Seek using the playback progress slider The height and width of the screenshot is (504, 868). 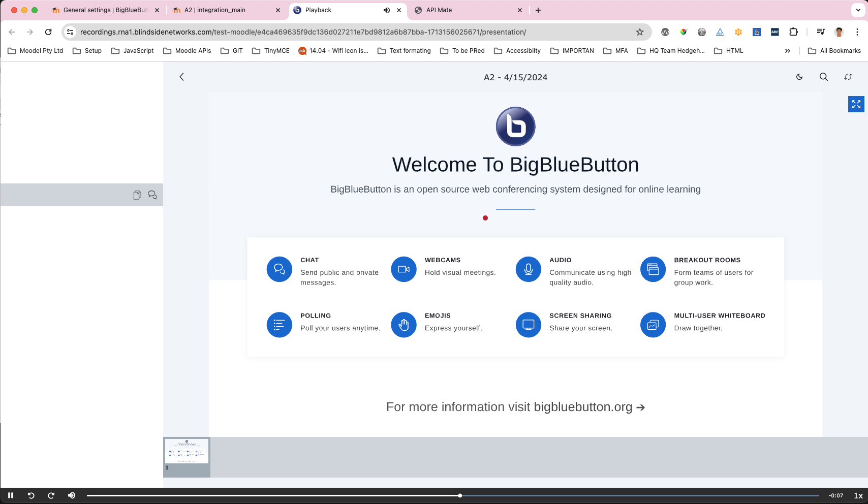coord(453,495)
